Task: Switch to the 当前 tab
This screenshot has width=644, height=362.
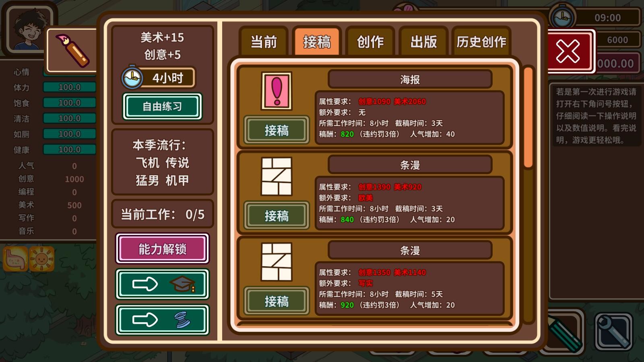Action: click(264, 42)
